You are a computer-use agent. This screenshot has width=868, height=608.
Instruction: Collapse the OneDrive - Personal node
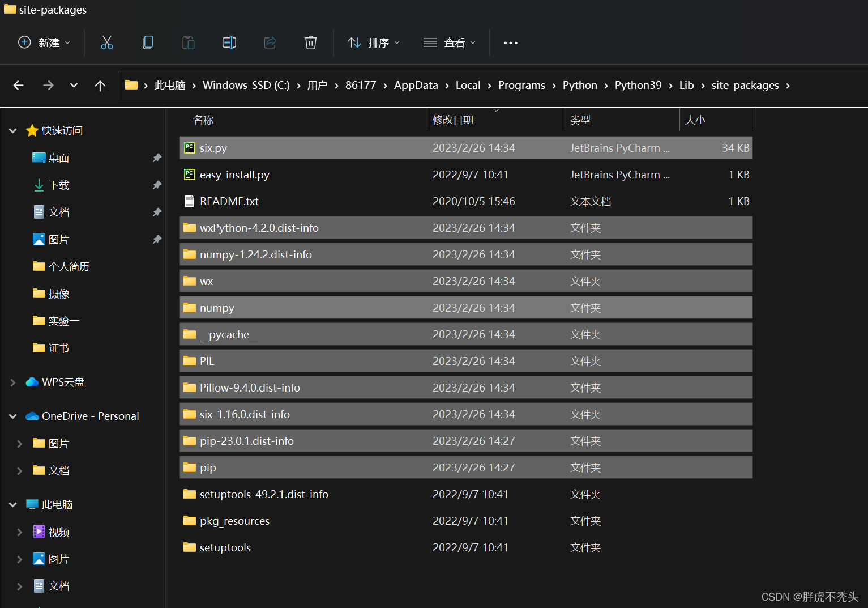pos(13,416)
